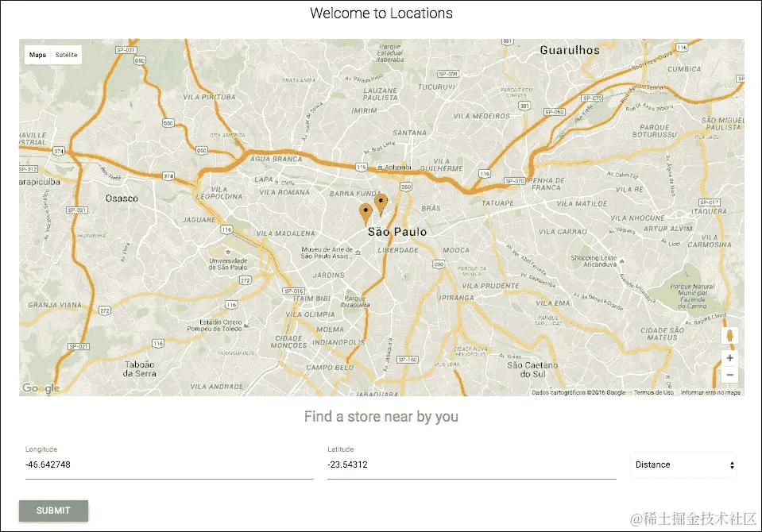Focus the Latitude input field
The image size is (762, 532).
[x=471, y=465]
